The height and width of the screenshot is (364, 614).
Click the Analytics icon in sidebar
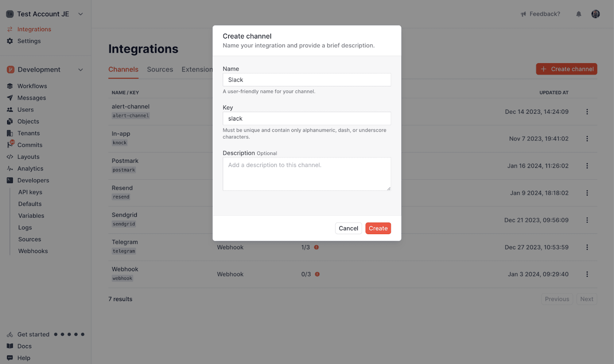tap(10, 168)
